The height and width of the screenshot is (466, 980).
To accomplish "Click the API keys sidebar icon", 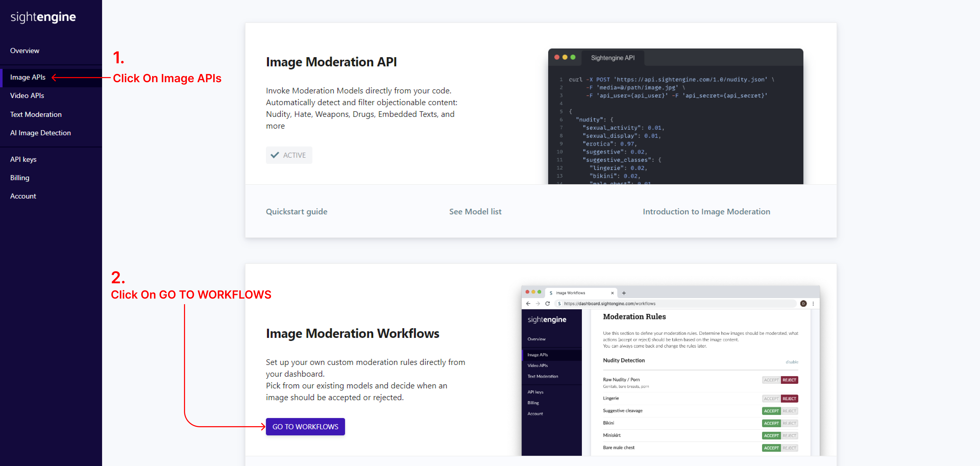I will coord(23,159).
